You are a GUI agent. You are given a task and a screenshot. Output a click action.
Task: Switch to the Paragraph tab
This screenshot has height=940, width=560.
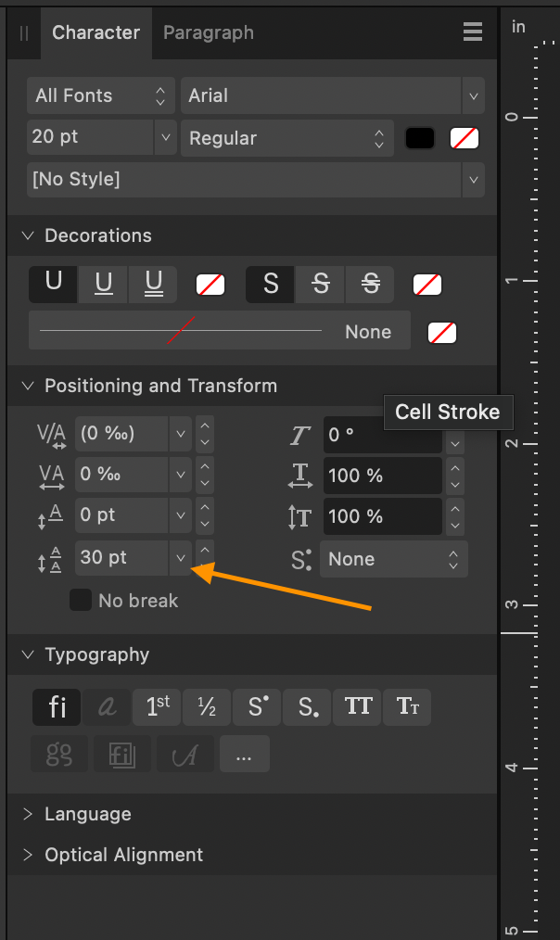click(x=208, y=32)
